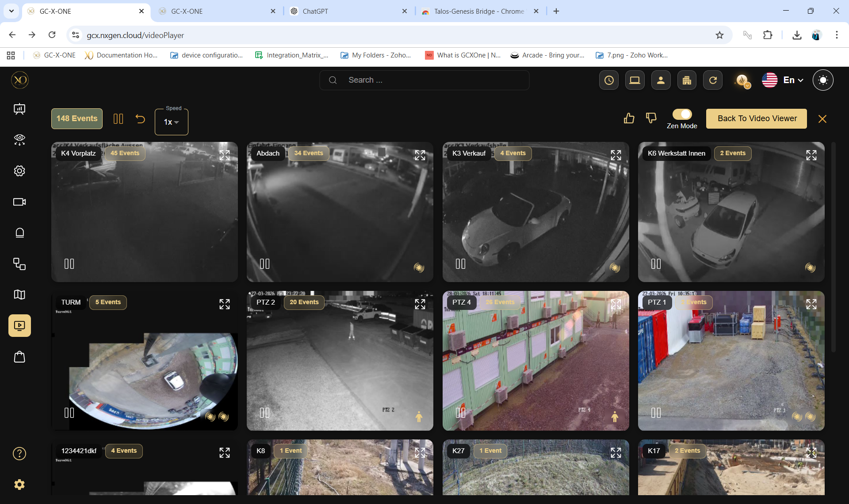Toggle the Zen Mode switch
This screenshot has width=849, height=504.
coord(682,114)
